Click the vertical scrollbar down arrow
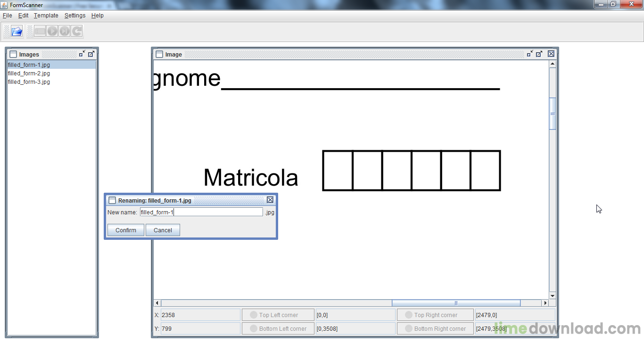644x343 pixels. pos(553,295)
